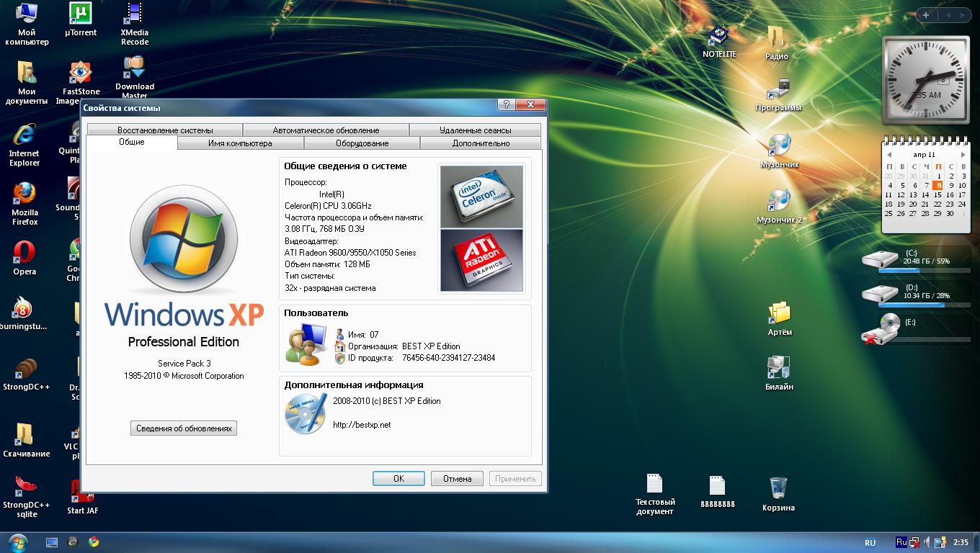Open the Артём folder

click(x=780, y=319)
